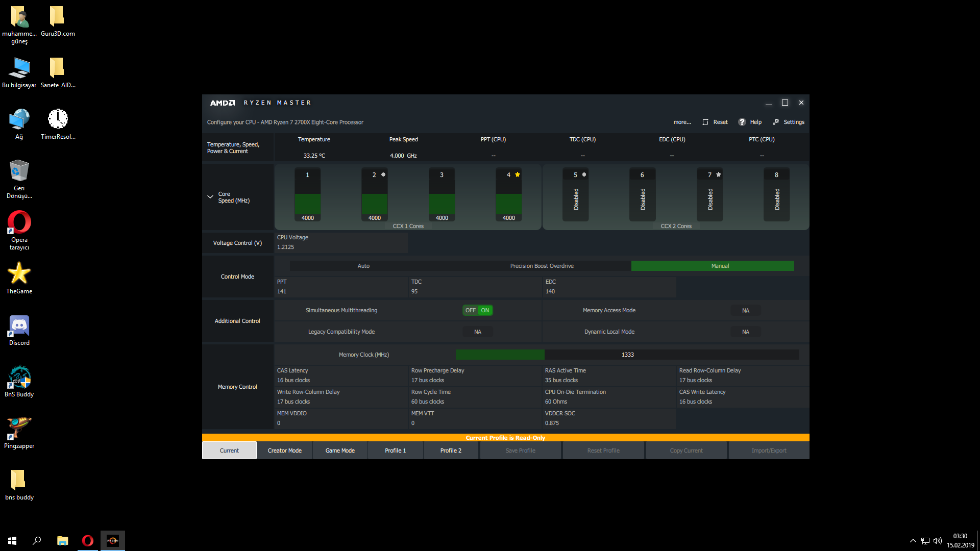The image size is (980, 551).
Task: Click Import/Export button
Action: (769, 450)
